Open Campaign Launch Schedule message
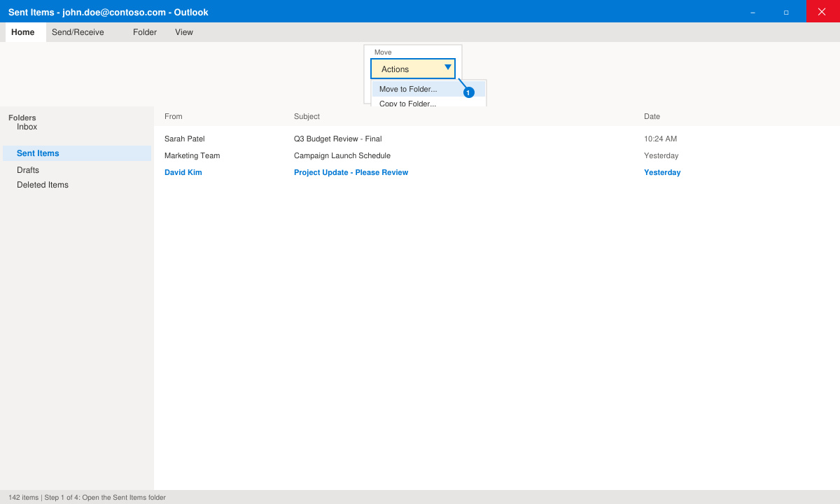The width and height of the screenshot is (840, 504). (342, 155)
